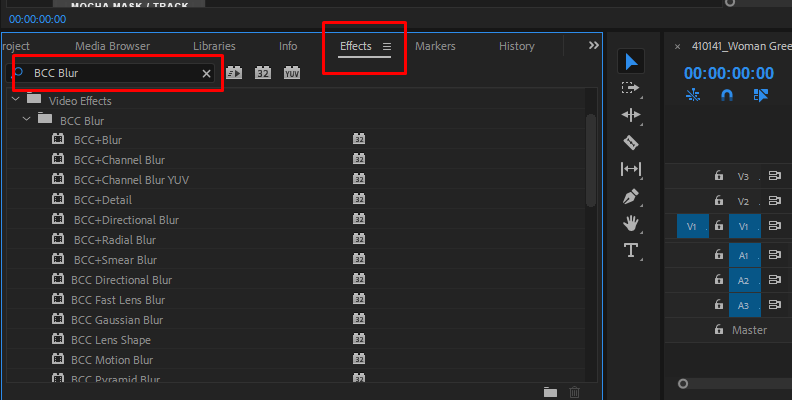Toggle Snap magnet in timeline
Screen dimensions: 792x400
point(726,95)
